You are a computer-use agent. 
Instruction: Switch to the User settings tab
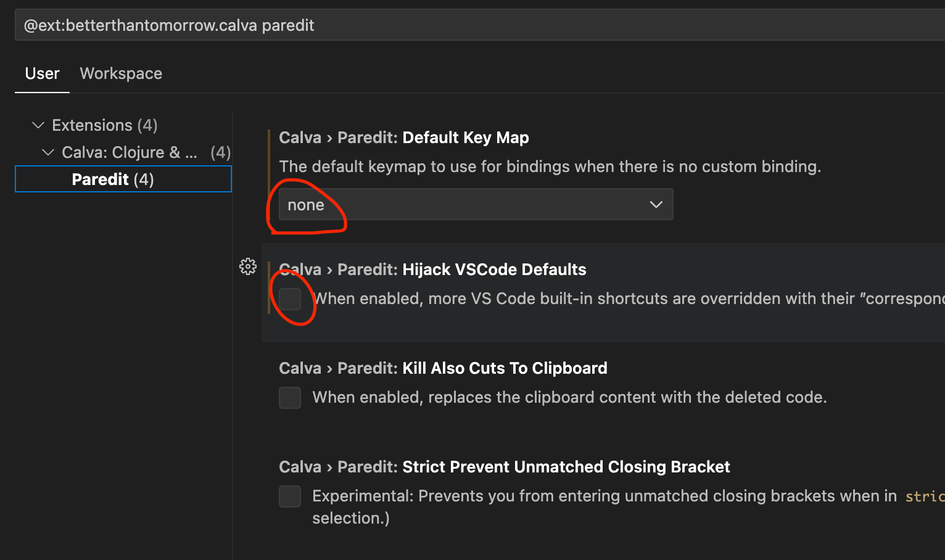[x=42, y=73]
